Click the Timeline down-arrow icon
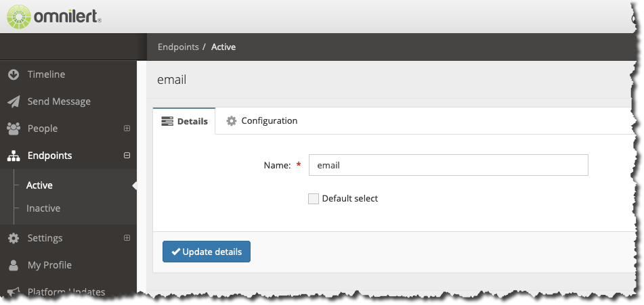644x305 pixels. 14,74
